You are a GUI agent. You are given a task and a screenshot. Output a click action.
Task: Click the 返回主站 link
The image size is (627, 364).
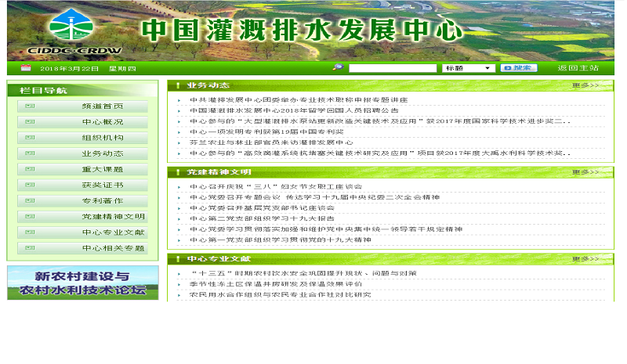click(x=578, y=69)
